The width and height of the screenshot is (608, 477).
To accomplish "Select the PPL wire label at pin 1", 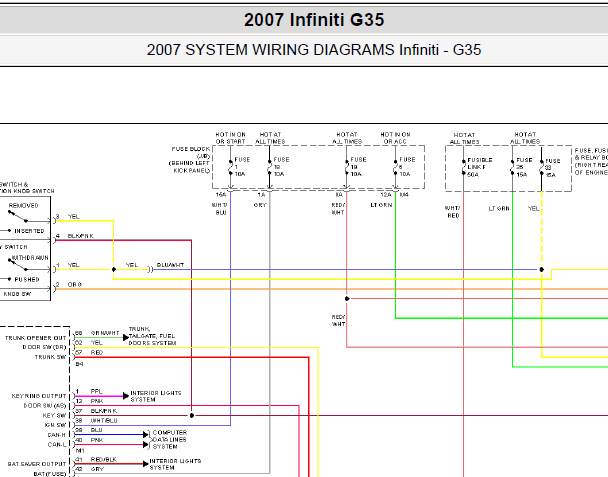I will point(96,391).
